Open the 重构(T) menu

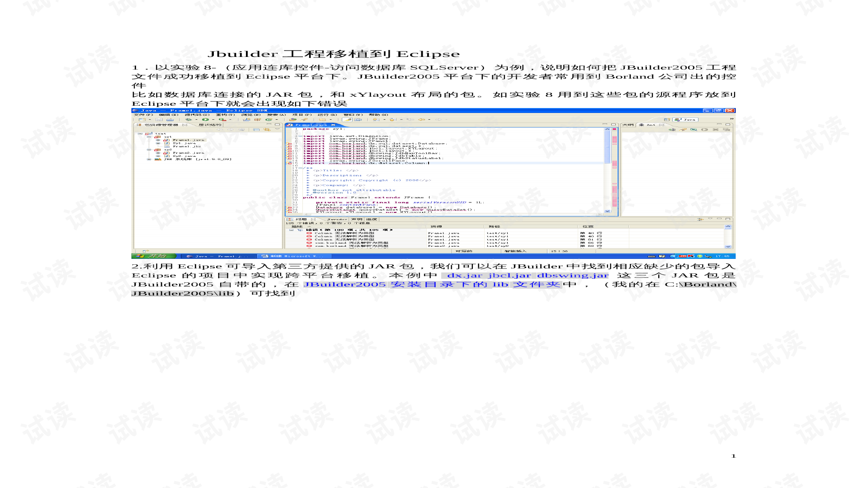coord(226,115)
